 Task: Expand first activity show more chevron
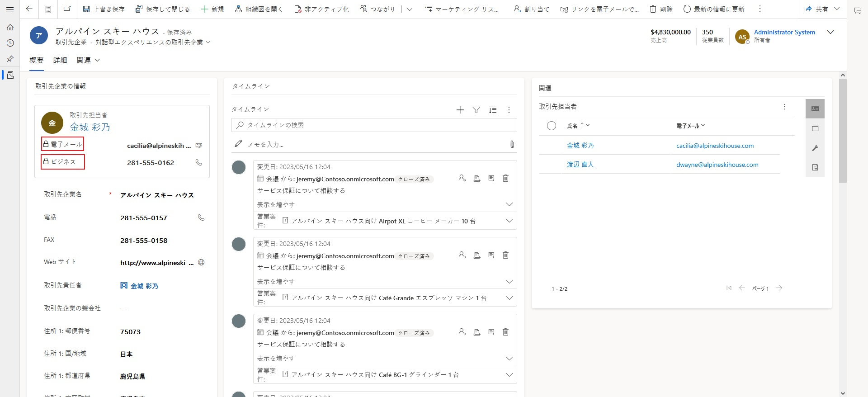pos(509,204)
